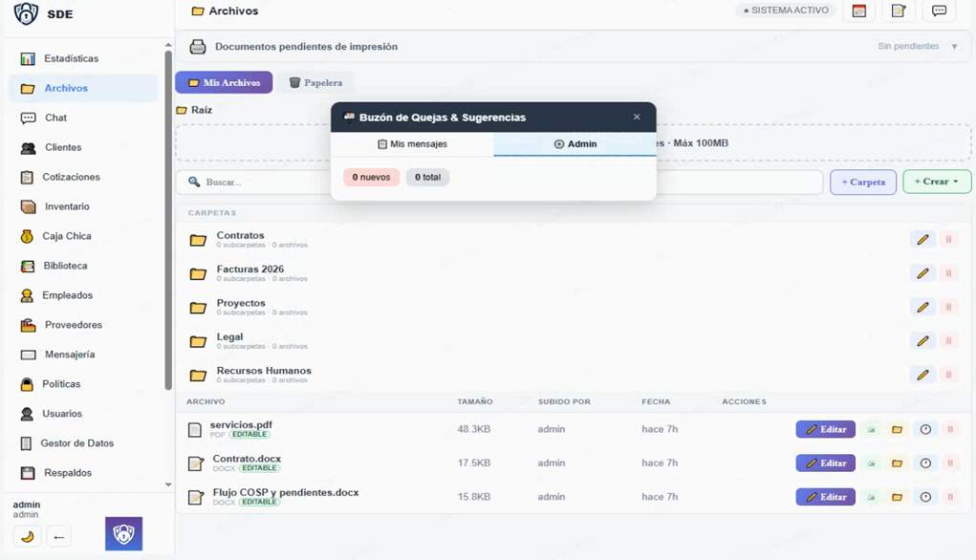Delete Flujo COSP y pendientes.docx via trash icon

(x=948, y=497)
